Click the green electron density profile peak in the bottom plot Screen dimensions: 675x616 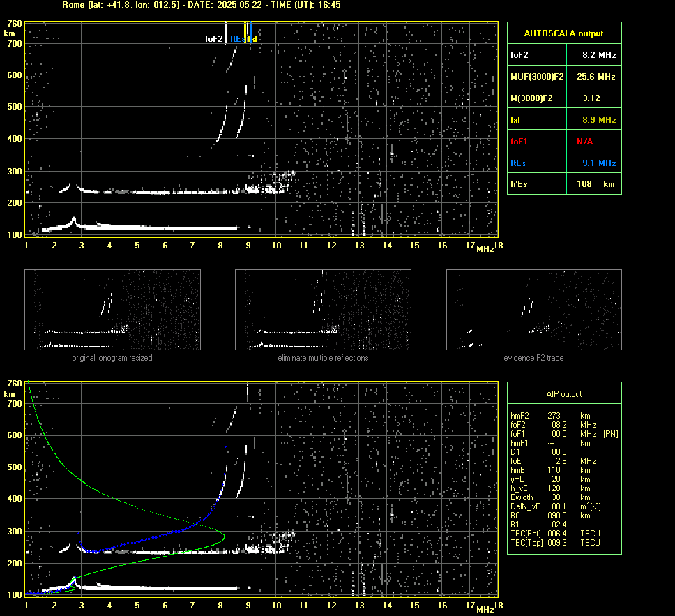[x=224, y=536]
